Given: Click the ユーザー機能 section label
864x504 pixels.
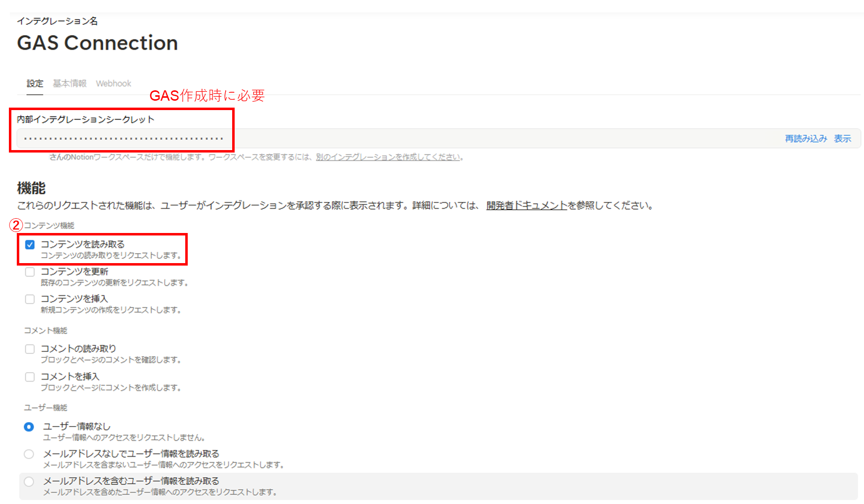Looking at the screenshot, I should pyautogui.click(x=45, y=407).
